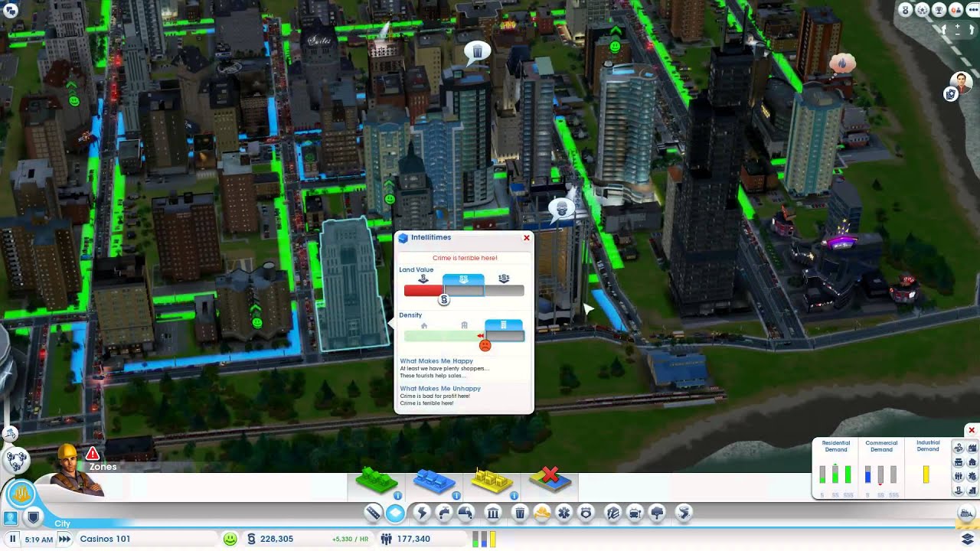Open the city shield button

[33, 518]
